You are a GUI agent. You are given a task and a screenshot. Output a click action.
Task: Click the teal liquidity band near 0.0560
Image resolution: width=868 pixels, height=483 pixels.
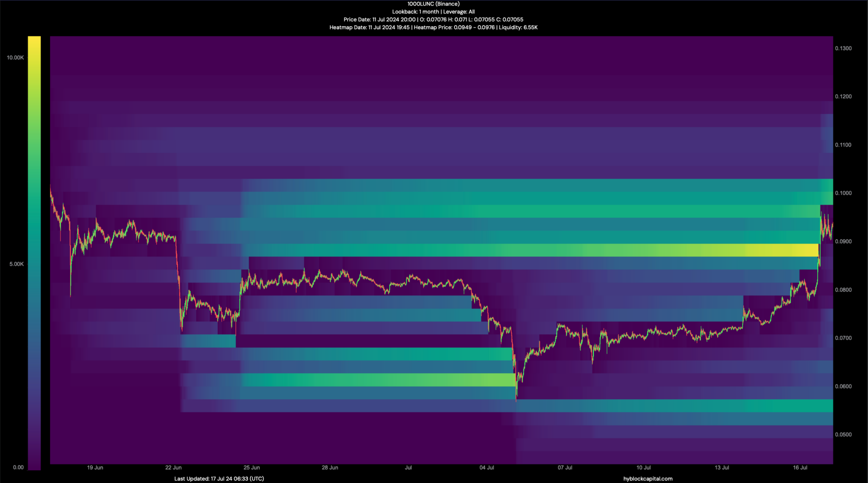tap(674, 406)
